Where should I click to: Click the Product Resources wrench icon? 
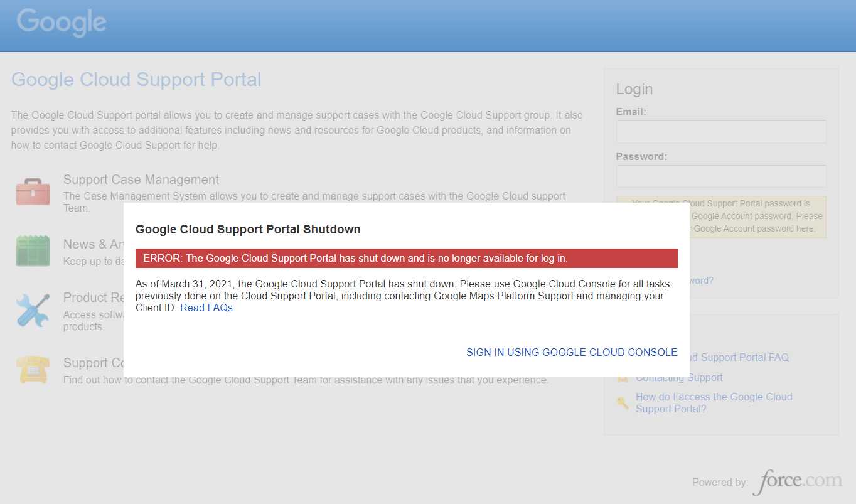click(33, 310)
